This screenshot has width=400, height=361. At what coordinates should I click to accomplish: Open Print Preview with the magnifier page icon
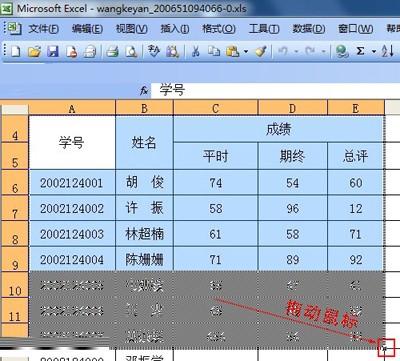pos(131,51)
